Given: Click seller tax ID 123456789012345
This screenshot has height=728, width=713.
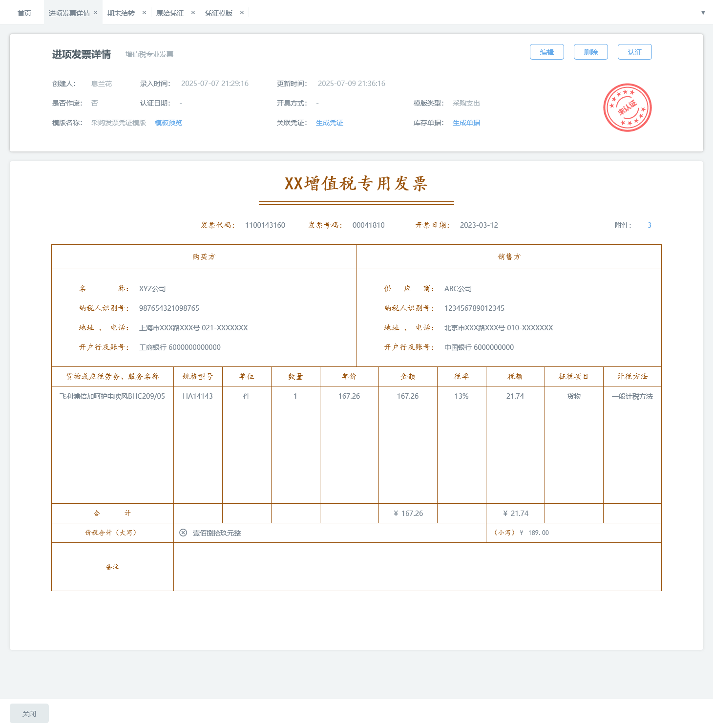Looking at the screenshot, I should pos(474,308).
